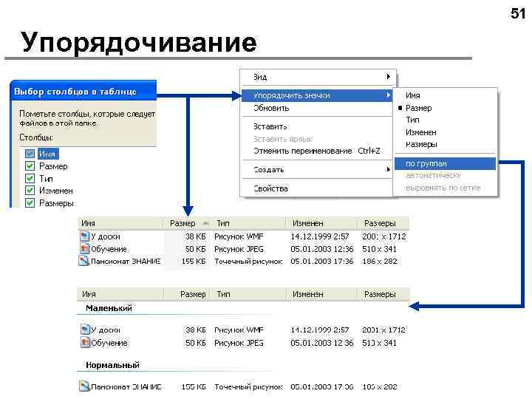The image size is (532, 399).
Task: Click the 155 КБ size cell in the upper table
Action: (194, 262)
